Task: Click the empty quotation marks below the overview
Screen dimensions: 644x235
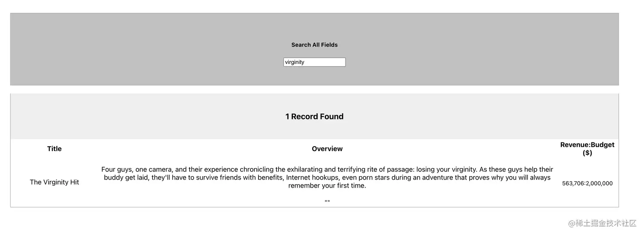Action: (327, 202)
